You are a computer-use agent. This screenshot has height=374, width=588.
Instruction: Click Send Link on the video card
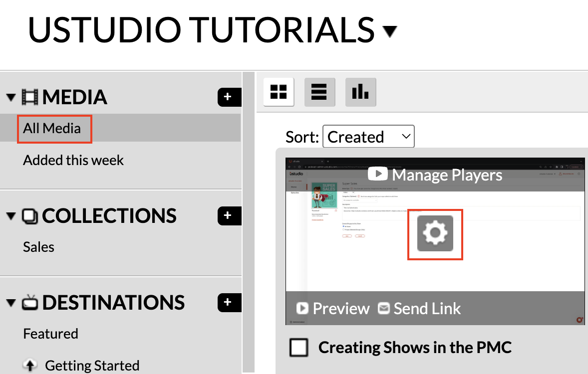tap(427, 308)
